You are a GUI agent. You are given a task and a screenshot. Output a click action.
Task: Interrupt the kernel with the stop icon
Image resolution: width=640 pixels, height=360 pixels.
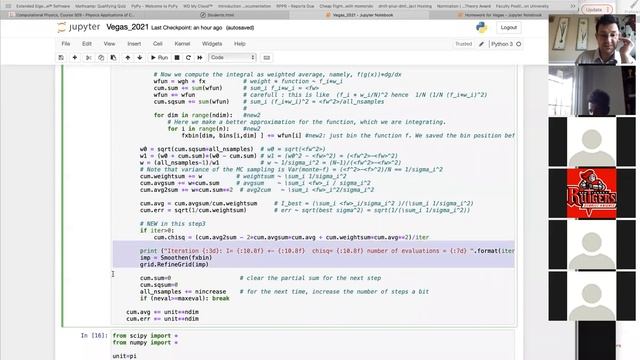coord(177,58)
